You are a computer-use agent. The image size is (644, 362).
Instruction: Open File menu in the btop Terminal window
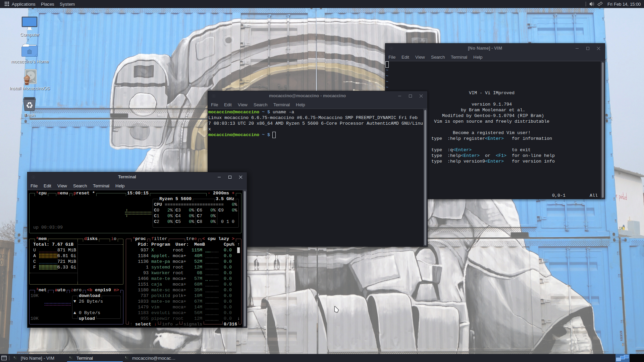pyautogui.click(x=34, y=186)
